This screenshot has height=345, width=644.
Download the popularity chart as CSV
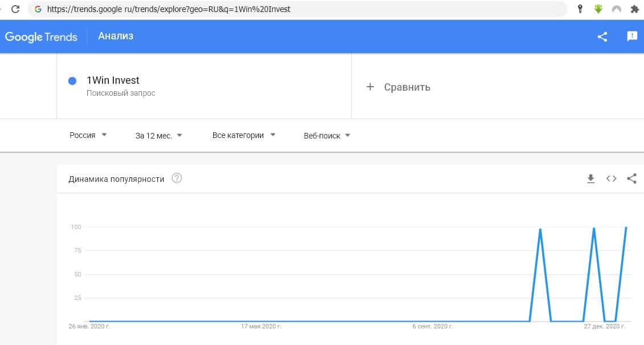(591, 178)
